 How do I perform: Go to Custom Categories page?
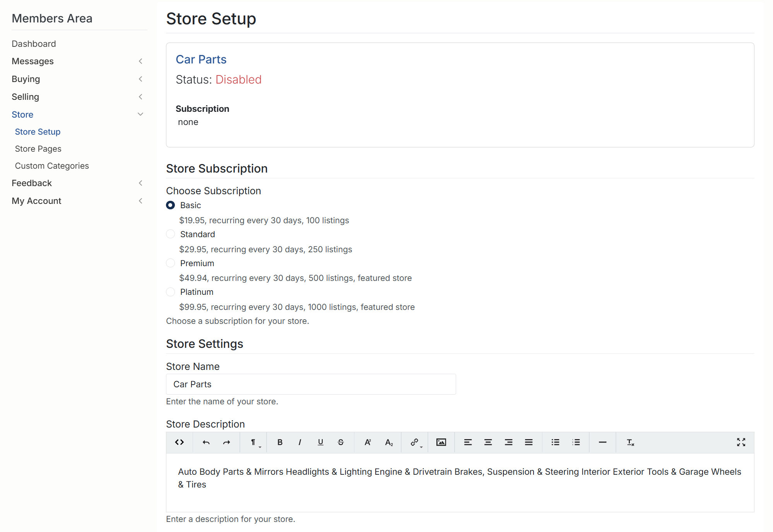[52, 166]
